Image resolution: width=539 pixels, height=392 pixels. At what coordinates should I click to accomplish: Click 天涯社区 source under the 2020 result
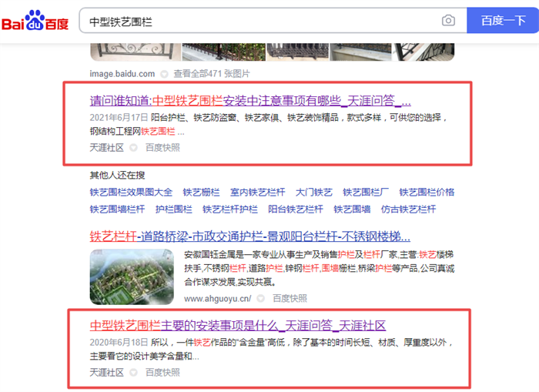[x=106, y=373]
